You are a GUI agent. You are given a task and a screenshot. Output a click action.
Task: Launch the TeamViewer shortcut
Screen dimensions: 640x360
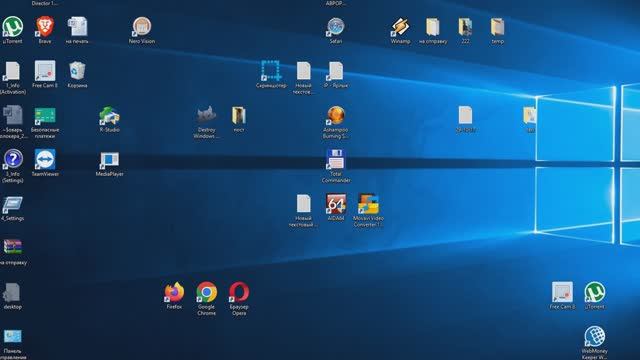(45, 159)
